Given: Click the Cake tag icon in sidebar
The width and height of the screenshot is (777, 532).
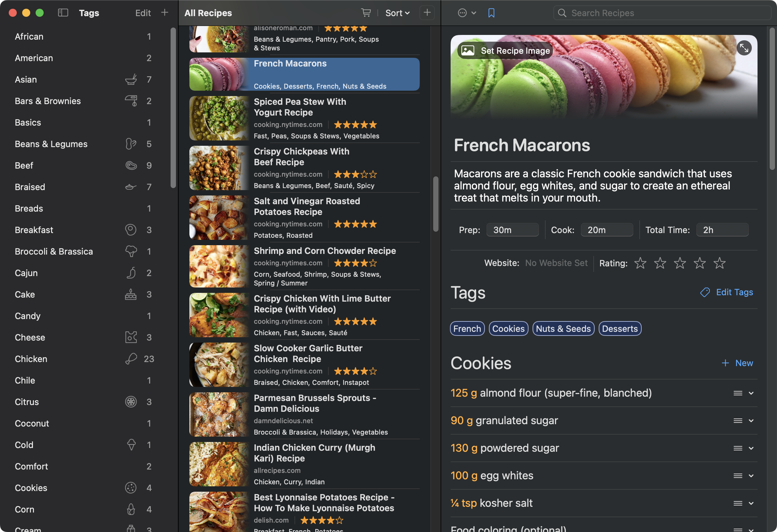Looking at the screenshot, I should [x=131, y=294].
